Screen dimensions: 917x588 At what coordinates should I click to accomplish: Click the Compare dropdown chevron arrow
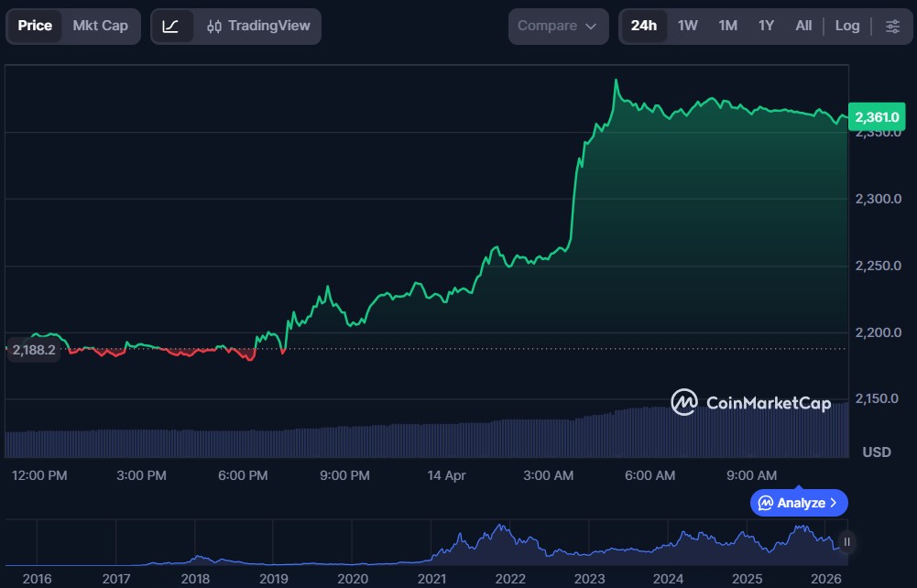pos(591,26)
